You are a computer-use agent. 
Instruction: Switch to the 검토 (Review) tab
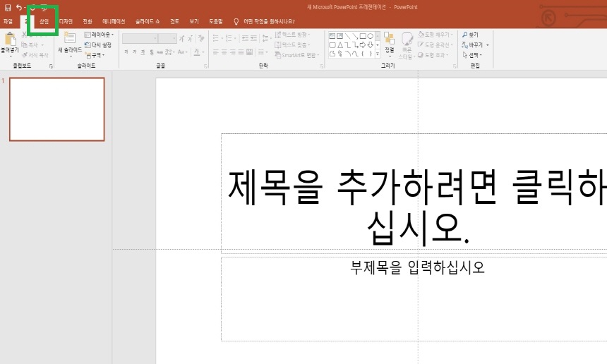point(174,22)
